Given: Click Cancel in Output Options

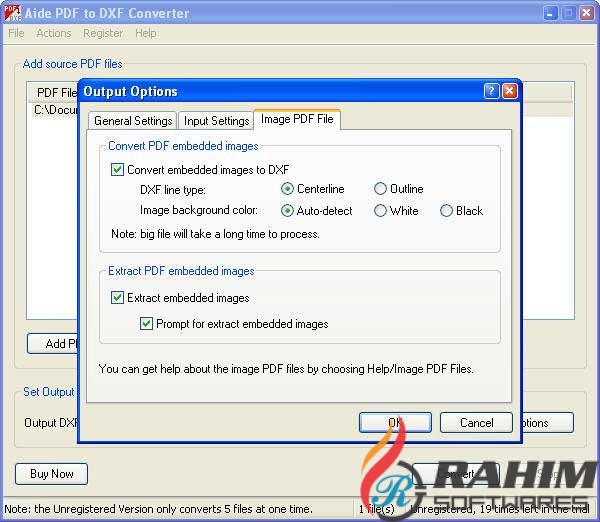Looking at the screenshot, I should coord(476,422).
